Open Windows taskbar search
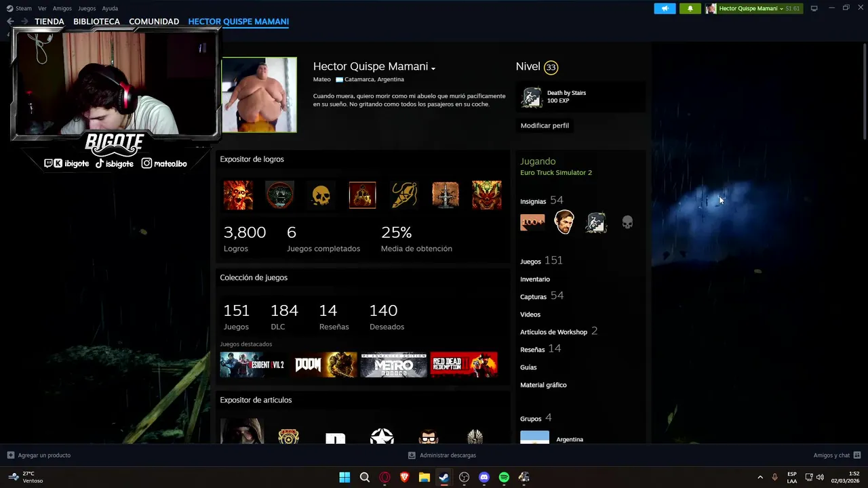The width and height of the screenshot is (868, 488). click(x=365, y=477)
